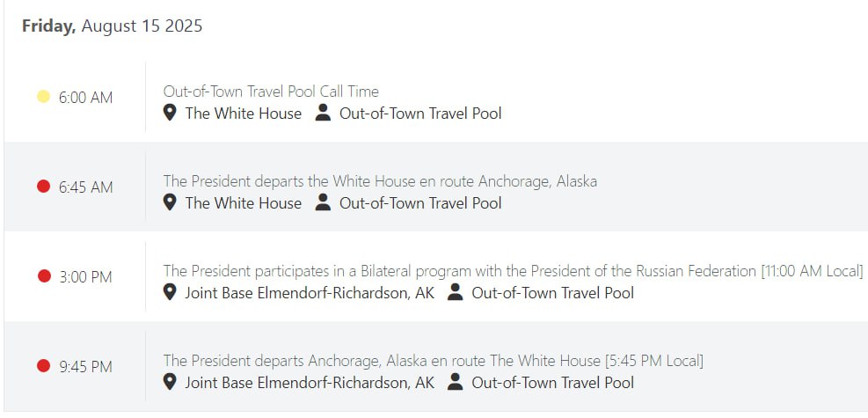
Task: Click the person icon in the 6:00 AM row
Action: pyautogui.click(x=323, y=113)
